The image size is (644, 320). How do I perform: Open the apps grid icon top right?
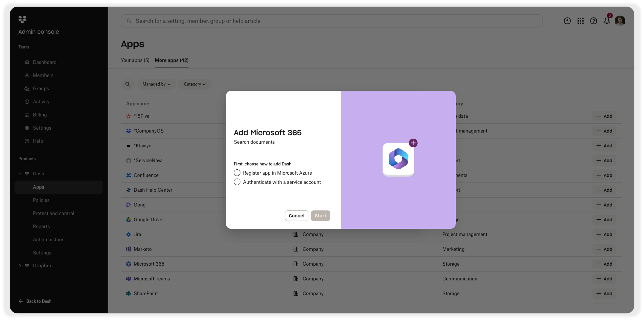[580, 21]
